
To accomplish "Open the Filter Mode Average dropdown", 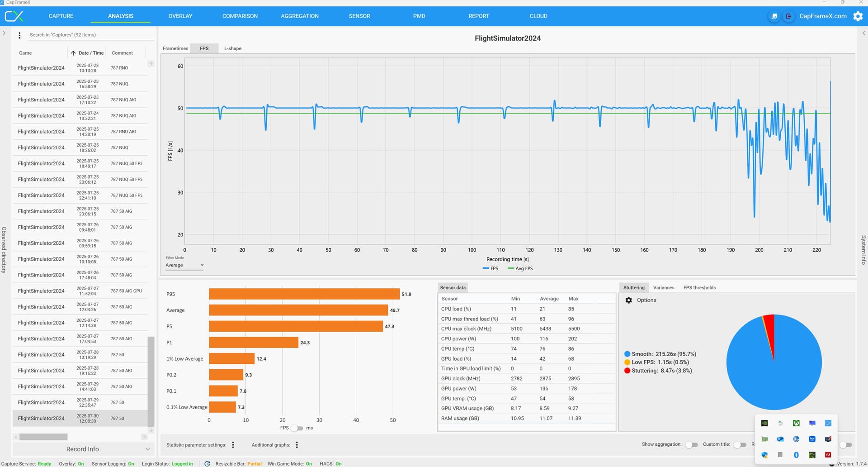I will pyautogui.click(x=184, y=265).
